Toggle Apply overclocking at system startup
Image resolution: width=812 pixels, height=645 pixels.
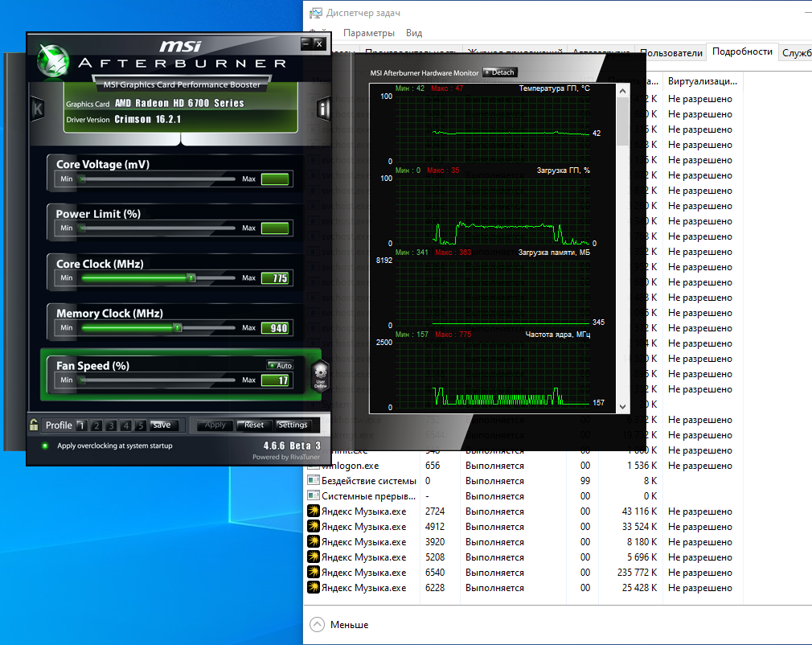point(45,446)
